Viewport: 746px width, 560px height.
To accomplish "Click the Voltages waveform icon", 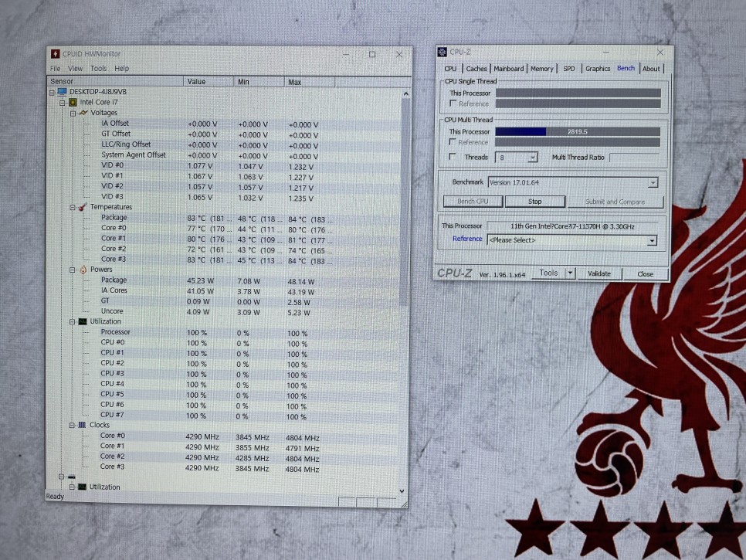I will point(83,113).
